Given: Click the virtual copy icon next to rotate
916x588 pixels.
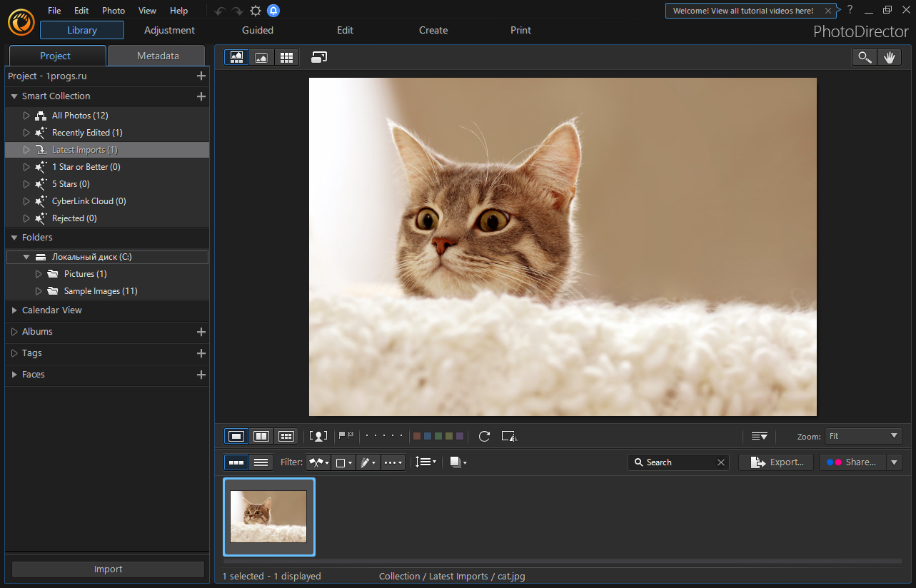Looking at the screenshot, I should (508, 436).
